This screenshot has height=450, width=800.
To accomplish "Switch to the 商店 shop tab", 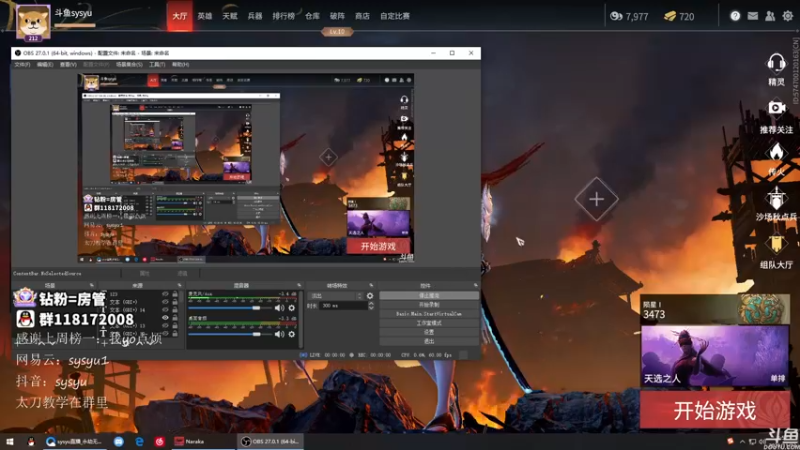I will pyautogui.click(x=362, y=16).
